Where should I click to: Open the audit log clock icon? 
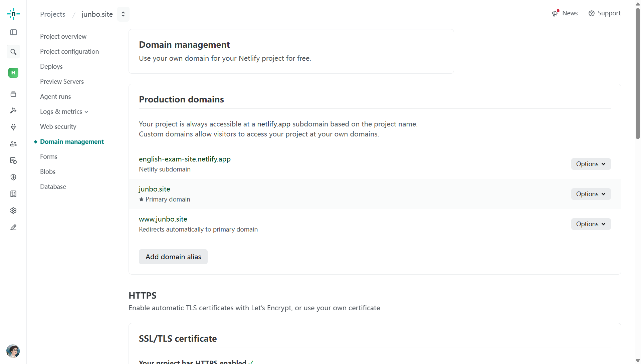[x=13, y=160]
